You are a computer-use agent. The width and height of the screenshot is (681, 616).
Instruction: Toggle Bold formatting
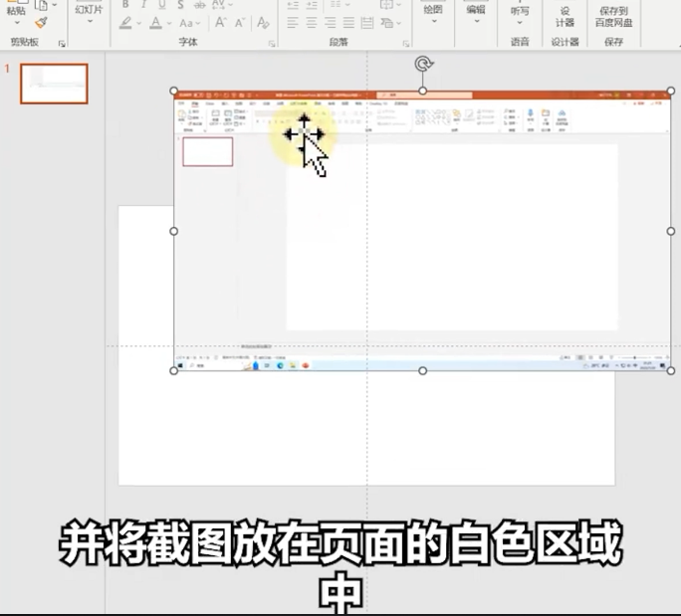pos(125,4)
